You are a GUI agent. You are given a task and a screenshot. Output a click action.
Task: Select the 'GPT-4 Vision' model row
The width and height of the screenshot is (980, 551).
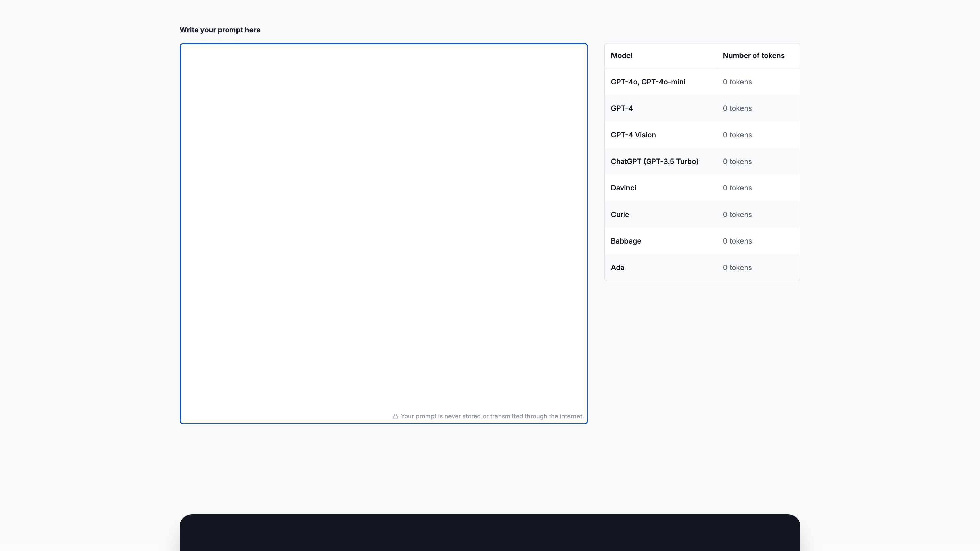[x=633, y=135]
